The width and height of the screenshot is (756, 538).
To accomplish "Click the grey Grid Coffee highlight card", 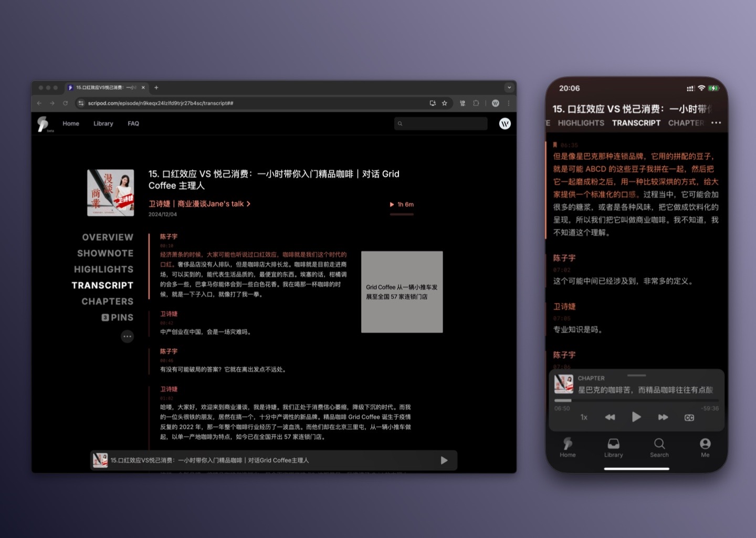I will pos(402,292).
